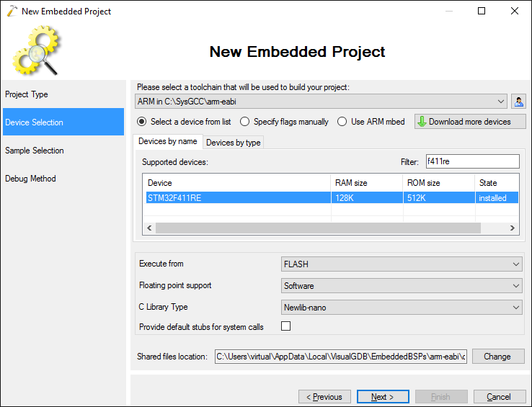Click the hammer icon in title bar

pos(12,11)
